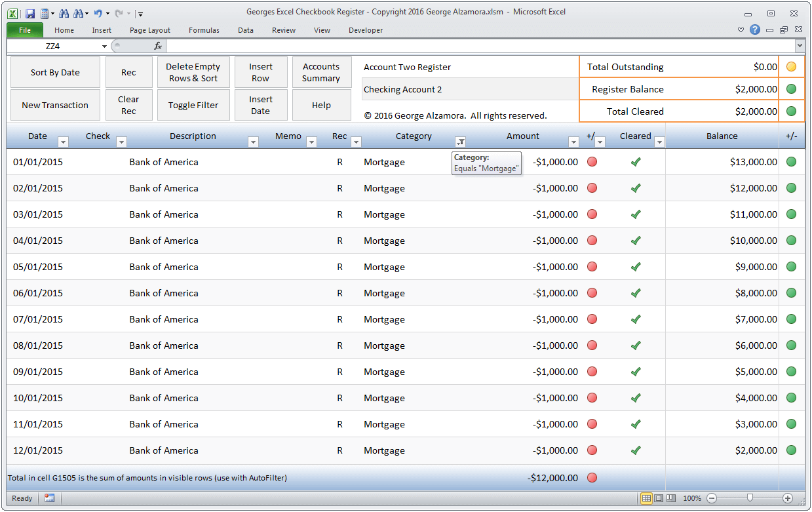Open the active Category filter dropdown
The height and width of the screenshot is (512, 812).
tap(461, 141)
